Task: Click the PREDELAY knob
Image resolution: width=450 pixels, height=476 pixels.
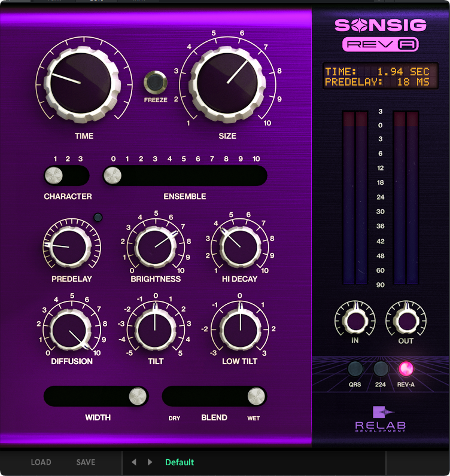Action: pyautogui.click(x=70, y=247)
